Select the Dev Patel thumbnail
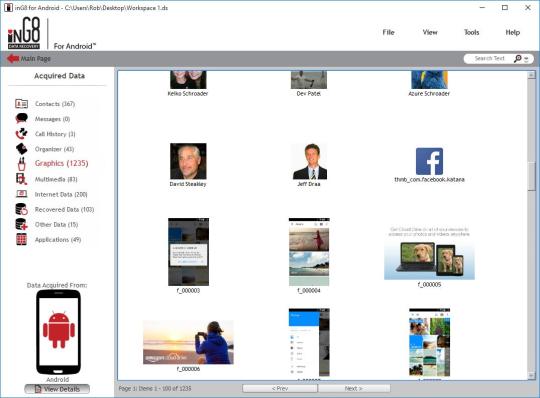This screenshot has height=398, width=540. coord(309,80)
